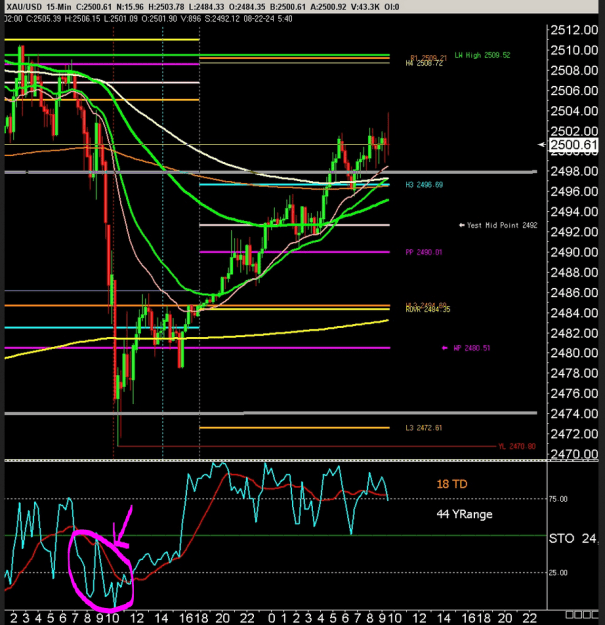The image size is (605, 625).
Task: Click the H:2503.78 high value in header
Action: [x=166, y=7]
